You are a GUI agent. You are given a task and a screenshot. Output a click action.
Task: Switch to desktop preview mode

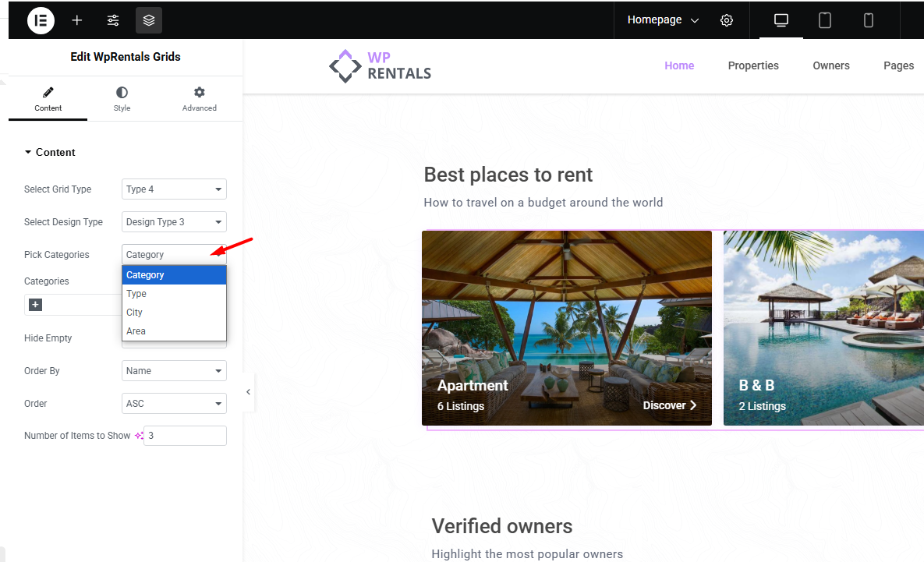tap(781, 20)
